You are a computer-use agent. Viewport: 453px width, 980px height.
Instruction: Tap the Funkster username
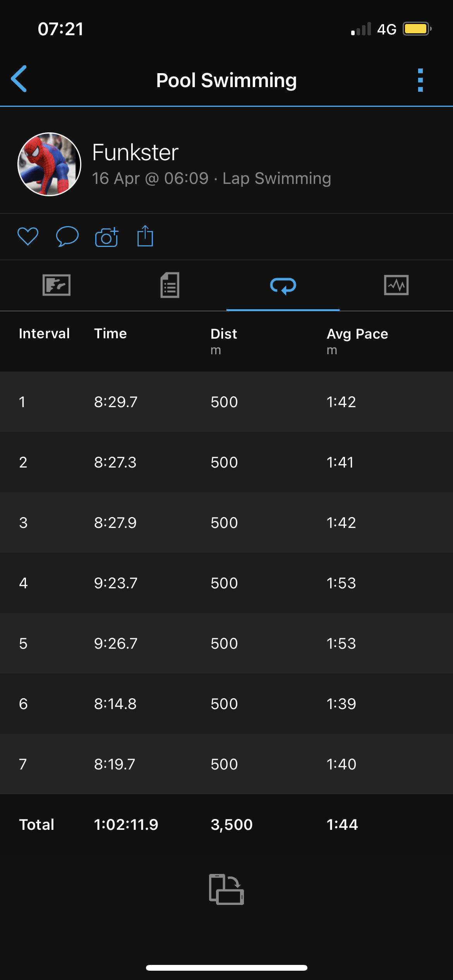(135, 152)
